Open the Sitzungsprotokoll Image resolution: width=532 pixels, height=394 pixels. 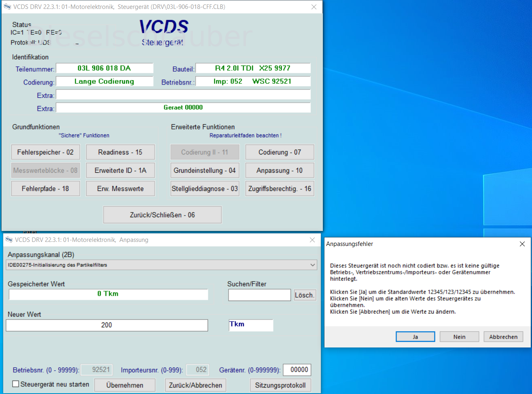coord(280,385)
